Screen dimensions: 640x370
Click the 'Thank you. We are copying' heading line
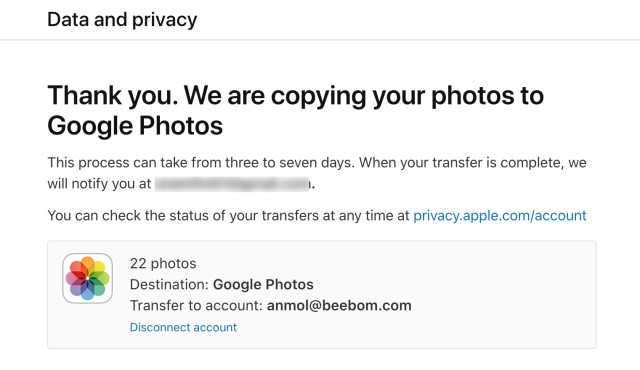tap(296, 95)
